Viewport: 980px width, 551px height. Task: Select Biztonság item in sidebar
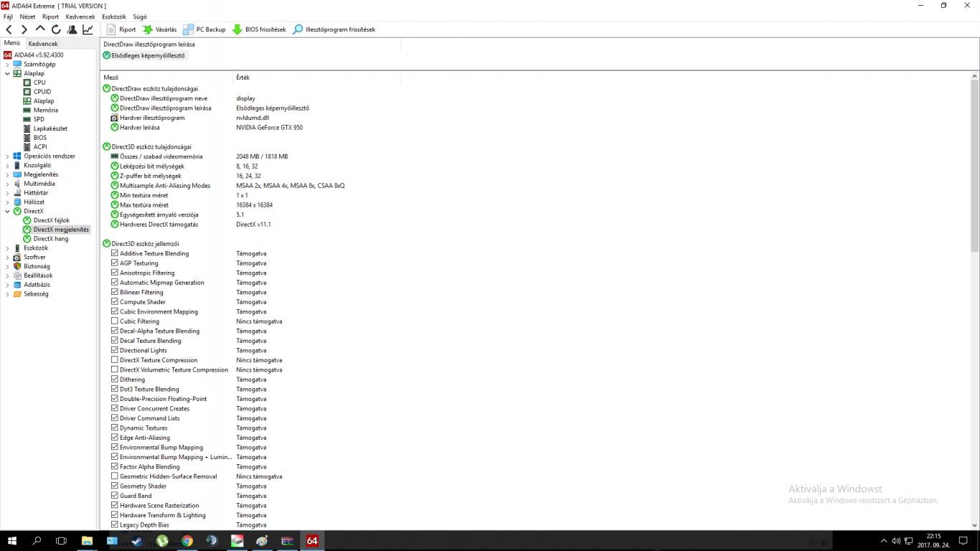[x=37, y=266]
